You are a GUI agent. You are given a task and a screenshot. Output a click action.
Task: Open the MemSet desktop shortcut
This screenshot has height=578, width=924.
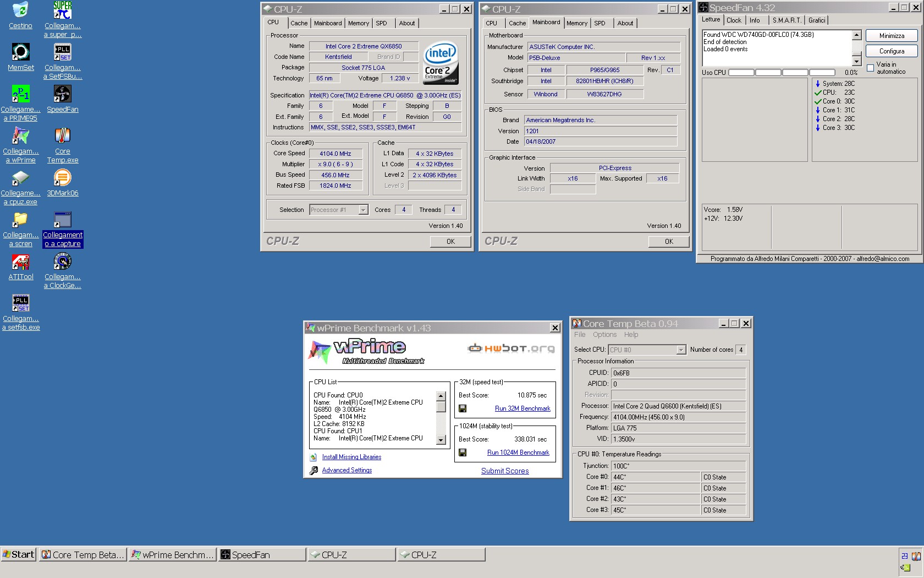pos(20,52)
